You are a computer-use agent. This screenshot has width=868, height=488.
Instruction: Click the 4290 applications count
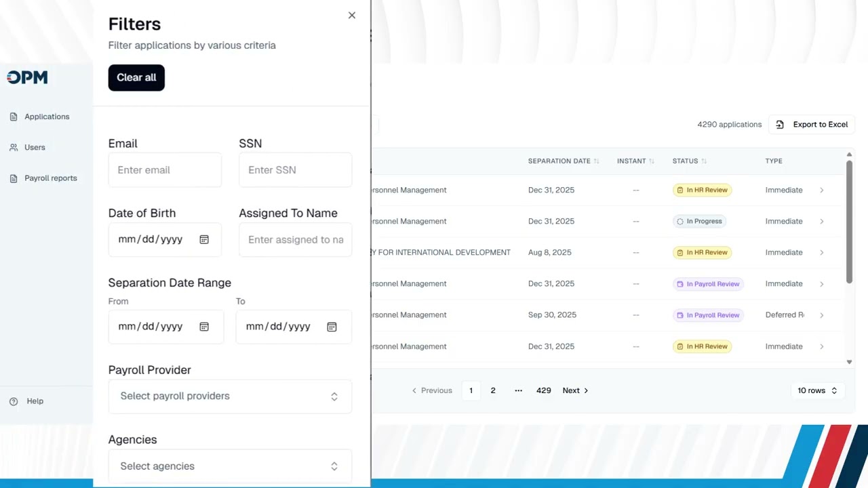coord(730,125)
